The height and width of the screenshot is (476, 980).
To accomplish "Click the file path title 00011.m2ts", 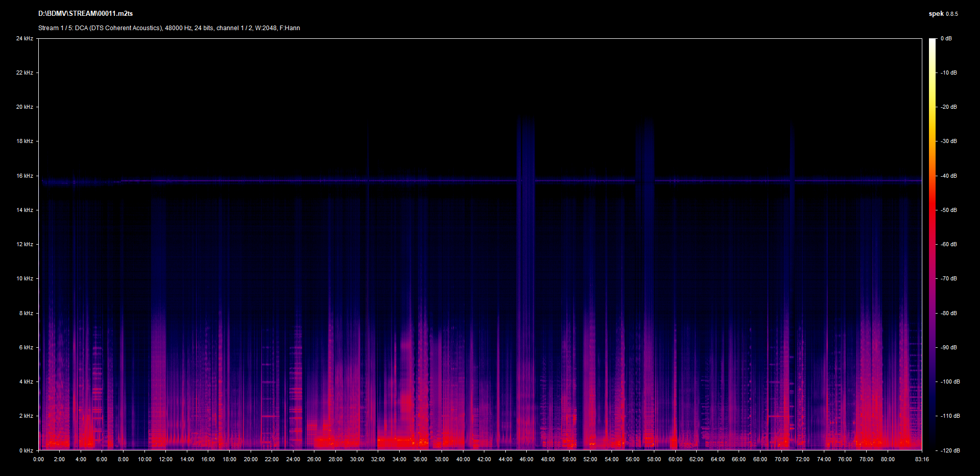I will click(x=85, y=14).
